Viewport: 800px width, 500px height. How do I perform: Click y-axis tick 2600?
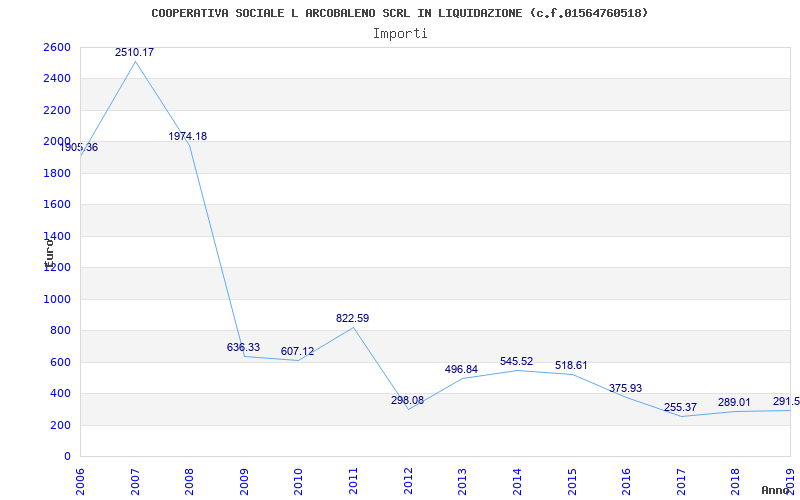57,47
